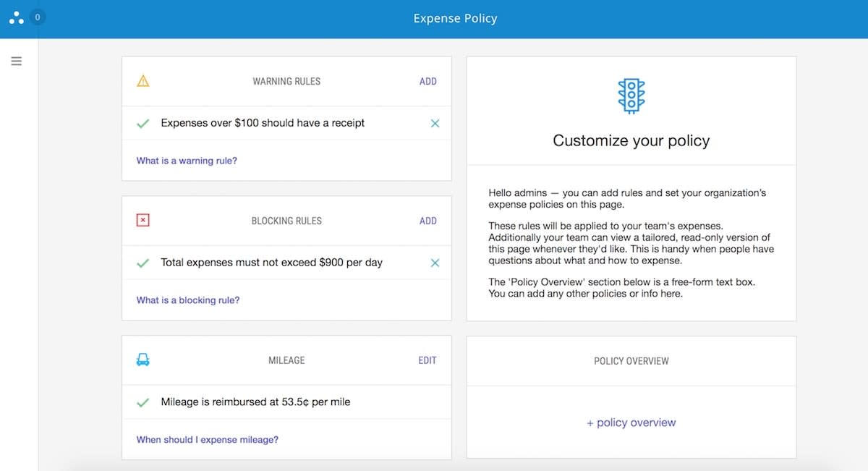
Task: Click the red blocking rules icon
Action: coord(143,220)
